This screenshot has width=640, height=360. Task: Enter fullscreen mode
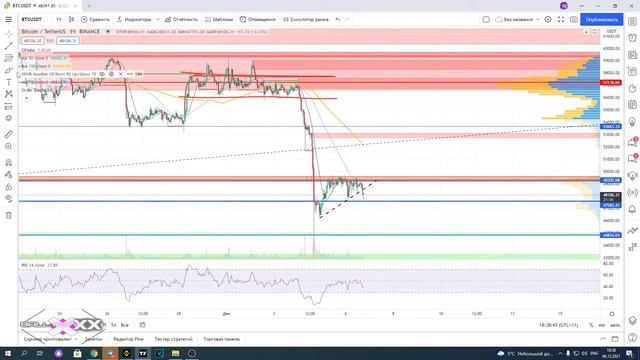click(x=561, y=19)
